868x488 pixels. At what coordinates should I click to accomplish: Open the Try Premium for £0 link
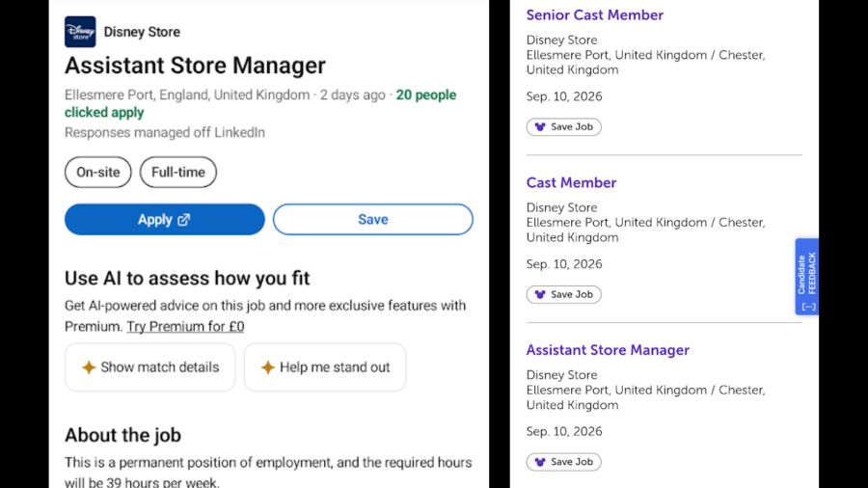[185, 326]
